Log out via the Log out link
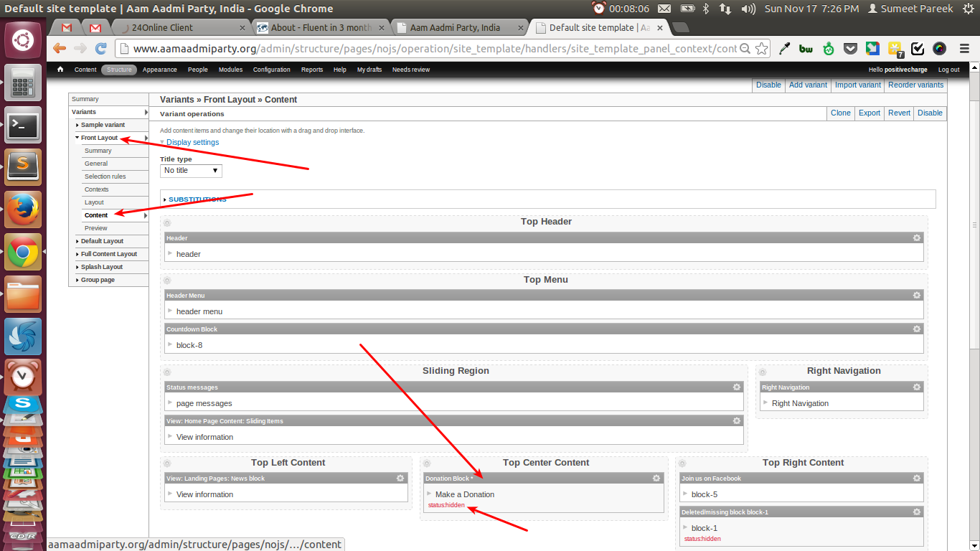The height and width of the screenshot is (551, 980). click(948, 70)
